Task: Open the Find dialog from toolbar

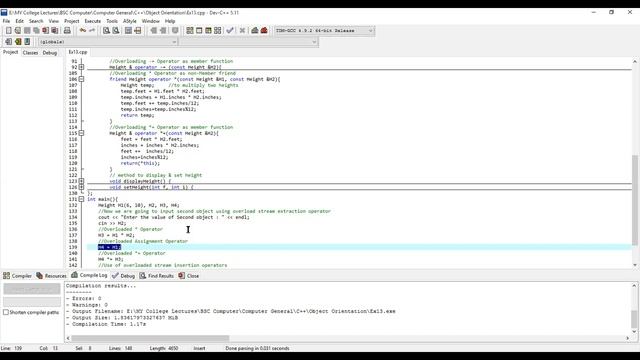Action: pos(107,31)
